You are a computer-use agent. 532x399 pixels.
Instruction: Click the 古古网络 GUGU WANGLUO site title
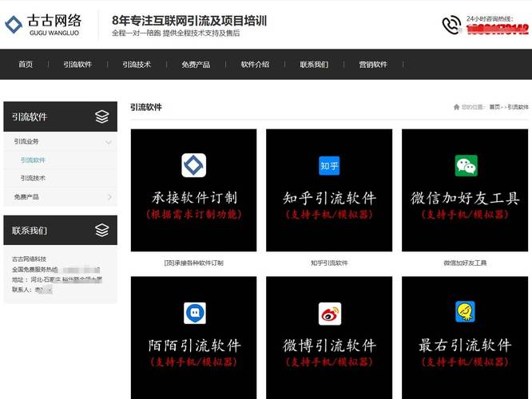click(x=54, y=25)
